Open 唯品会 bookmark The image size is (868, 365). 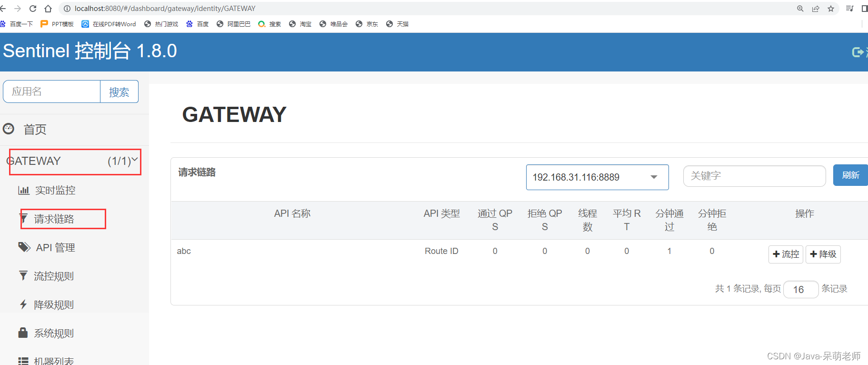click(333, 24)
